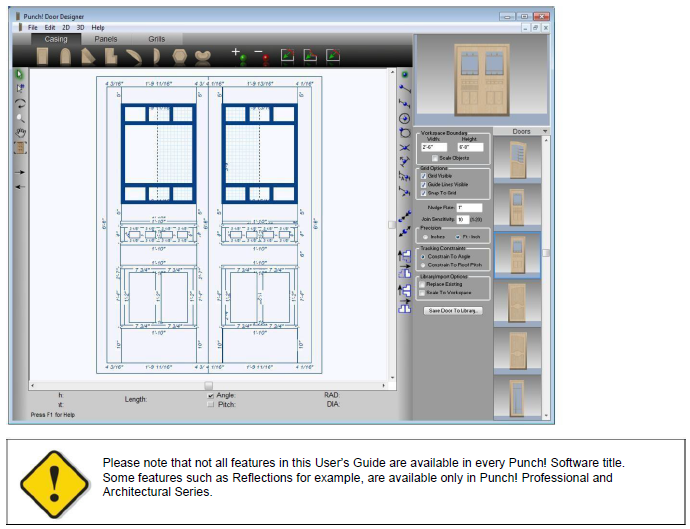The height and width of the screenshot is (529, 690).
Task: Open the 2D menu
Action: pyautogui.click(x=66, y=27)
